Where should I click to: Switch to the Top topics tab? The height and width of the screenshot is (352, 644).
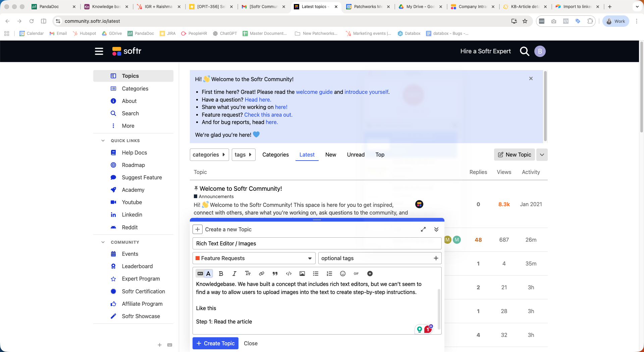coord(380,155)
